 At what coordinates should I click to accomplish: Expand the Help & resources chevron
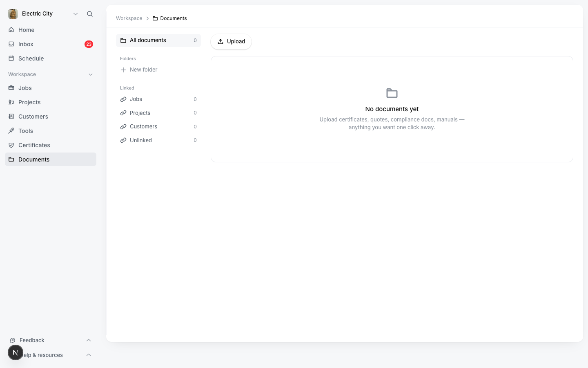click(x=89, y=355)
